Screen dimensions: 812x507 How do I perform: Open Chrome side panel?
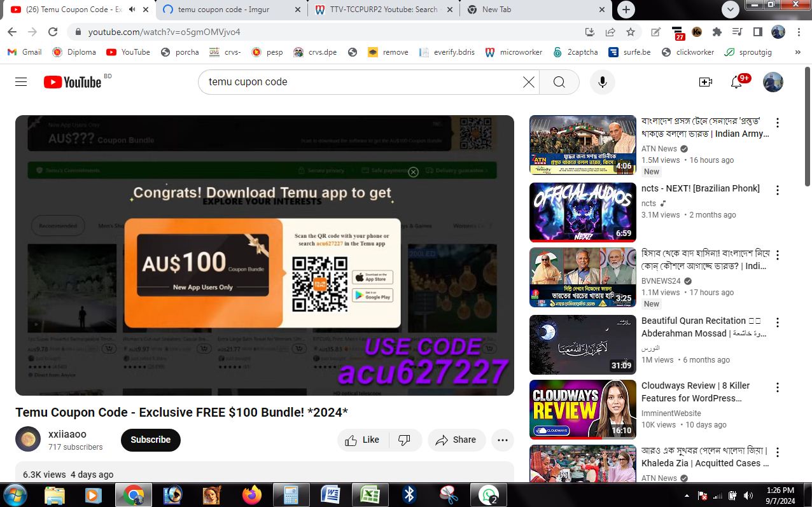(x=757, y=32)
